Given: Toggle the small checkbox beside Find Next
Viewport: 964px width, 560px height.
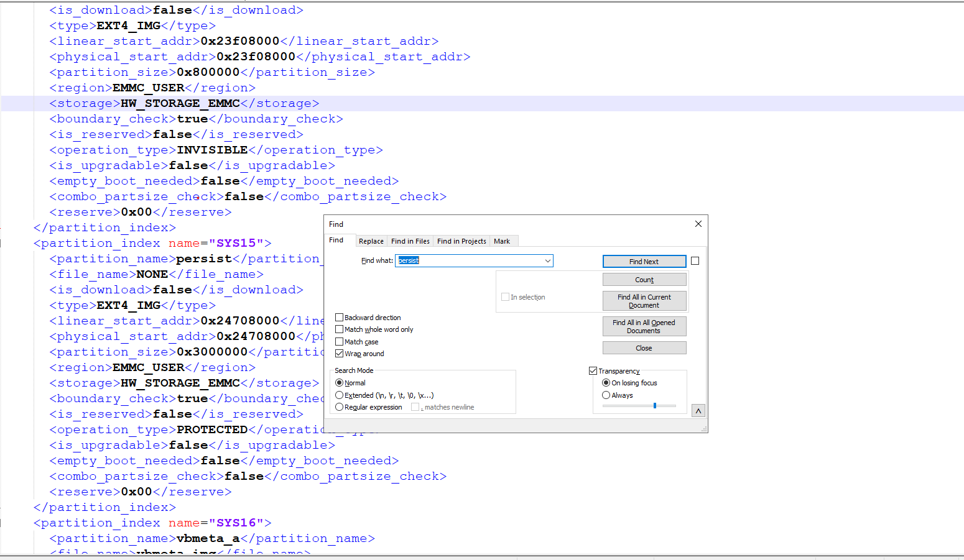Looking at the screenshot, I should [695, 261].
